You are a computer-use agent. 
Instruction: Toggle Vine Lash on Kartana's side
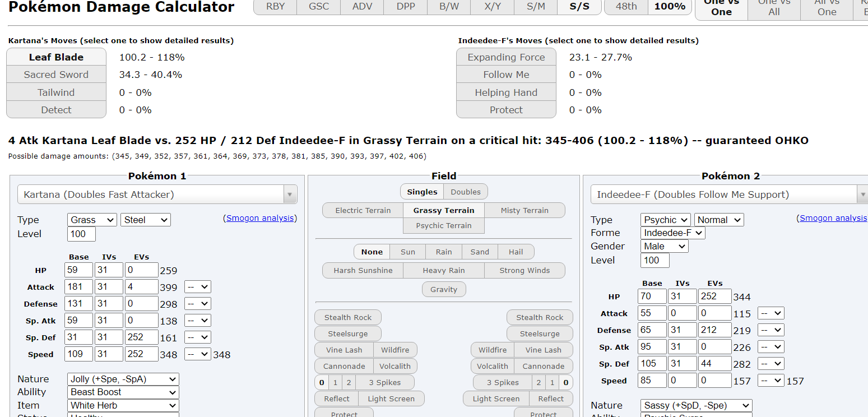(x=344, y=350)
